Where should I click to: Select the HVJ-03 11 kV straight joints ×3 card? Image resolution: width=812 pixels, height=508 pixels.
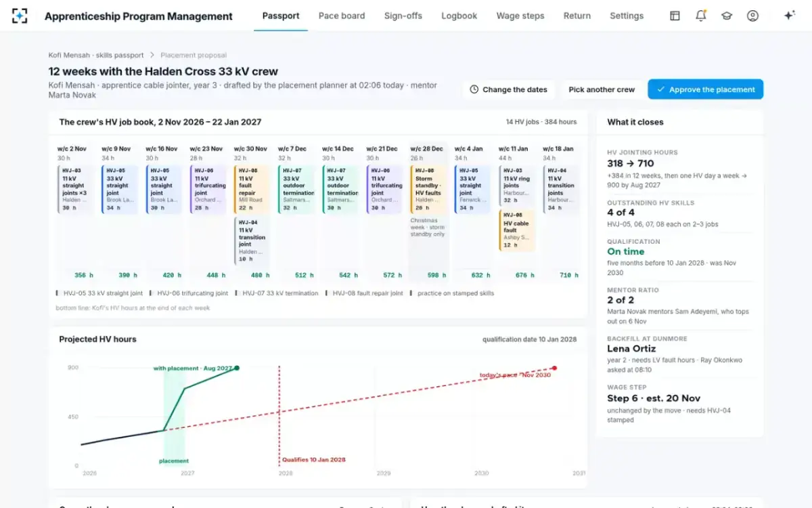tap(76, 190)
